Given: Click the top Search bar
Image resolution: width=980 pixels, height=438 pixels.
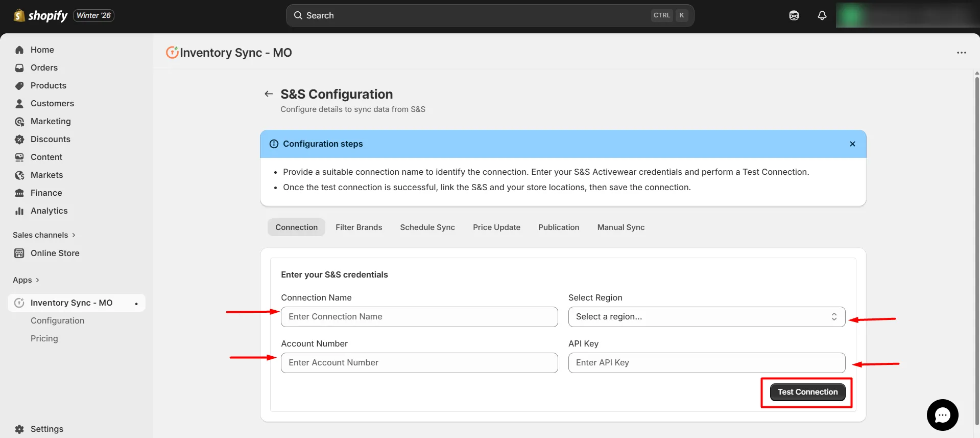Looking at the screenshot, I should click(490, 15).
